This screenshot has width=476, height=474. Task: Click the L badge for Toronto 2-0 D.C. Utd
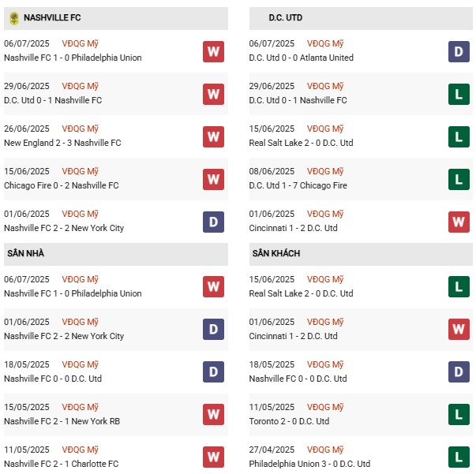click(x=459, y=414)
